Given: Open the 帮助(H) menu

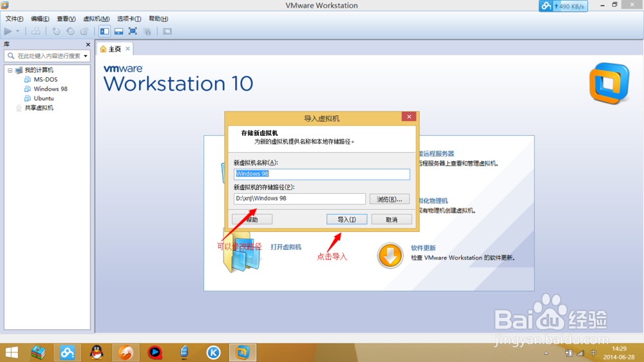Looking at the screenshot, I should point(158,19).
